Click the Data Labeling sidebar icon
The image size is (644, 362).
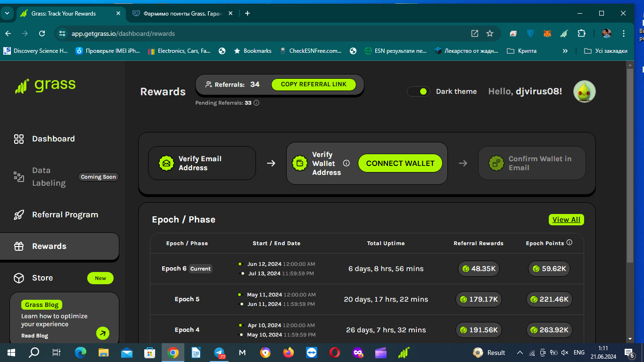pyautogui.click(x=19, y=177)
